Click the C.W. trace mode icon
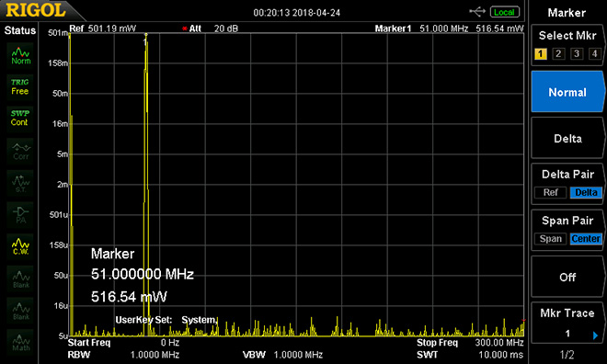Viewport: 607px width, 364px height. pyautogui.click(x=20, y=246)
